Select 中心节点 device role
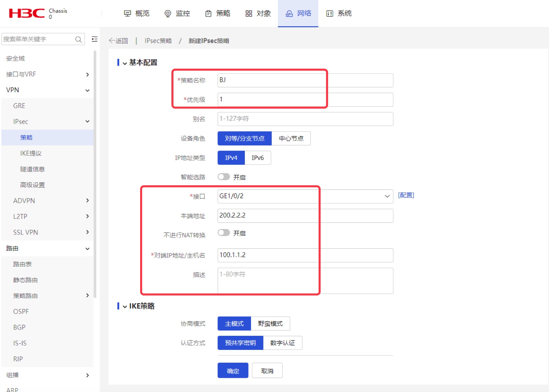The width and height of the screenshot is (549, 392). [x=291, y=138]
